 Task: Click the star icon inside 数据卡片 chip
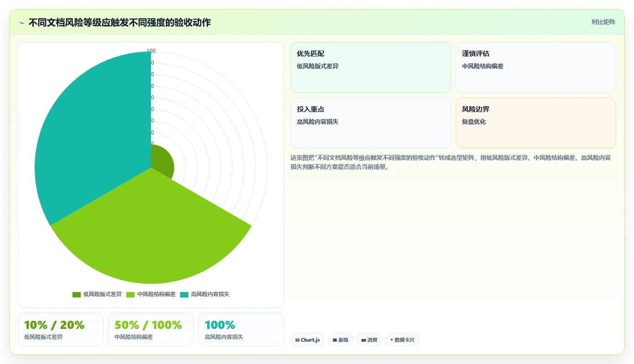point(392,340)
